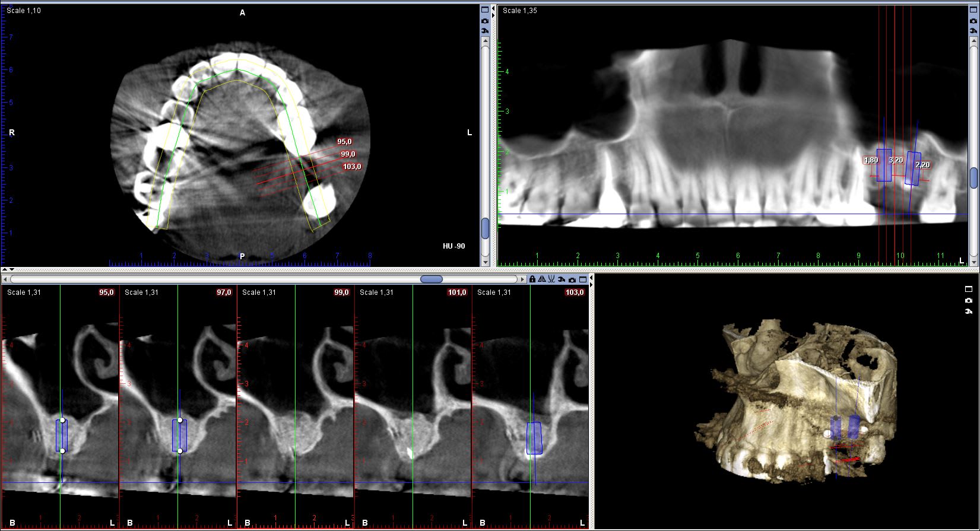
Task: Click the HU -90 readout
Action: point(454,246)
